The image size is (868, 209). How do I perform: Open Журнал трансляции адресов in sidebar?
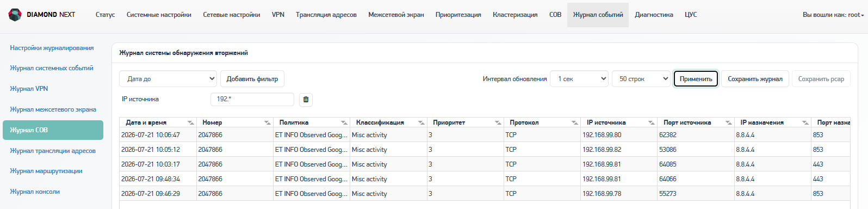coord(53,151)
